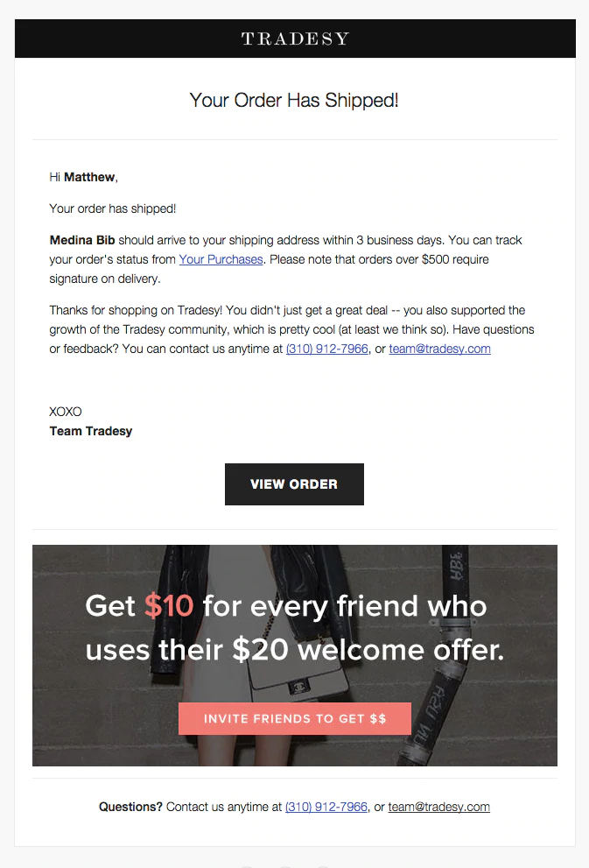Open the footer team@tradesy.com email link
The height and width of the screenshot is (868, 589).
click(438, 807)
